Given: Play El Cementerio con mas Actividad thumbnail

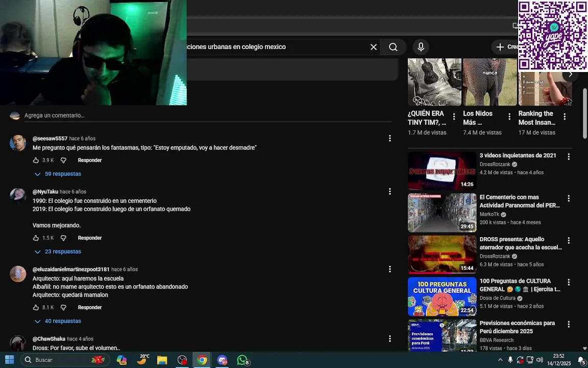Looking at the screenshot, I should point(442,213).
